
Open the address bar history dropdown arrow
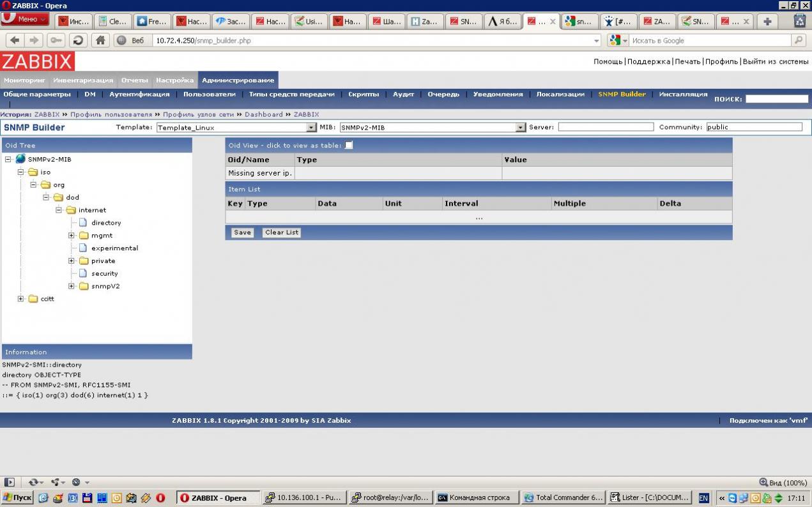[x=597, y=40]
